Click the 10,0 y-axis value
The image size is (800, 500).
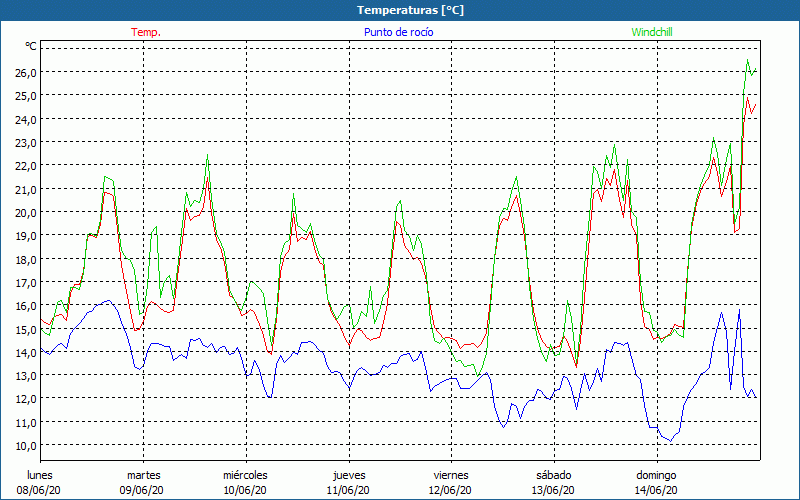(x=26, y=446)
